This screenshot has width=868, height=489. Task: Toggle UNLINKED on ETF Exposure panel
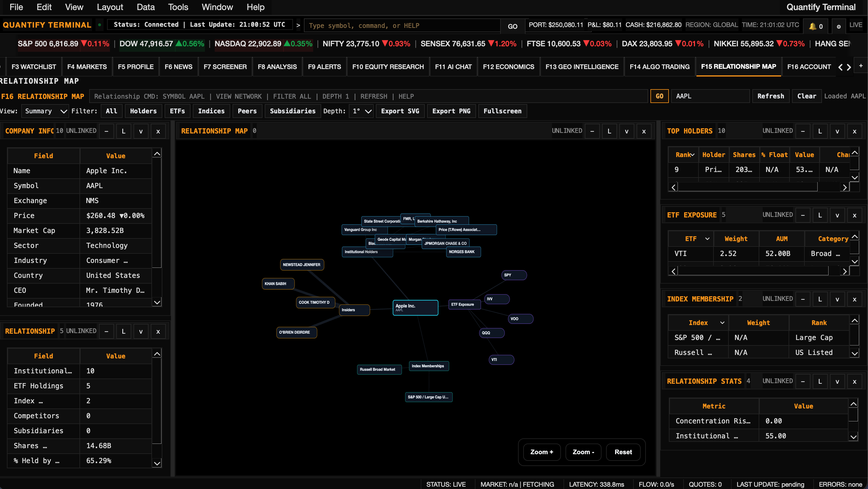[777, 215]
